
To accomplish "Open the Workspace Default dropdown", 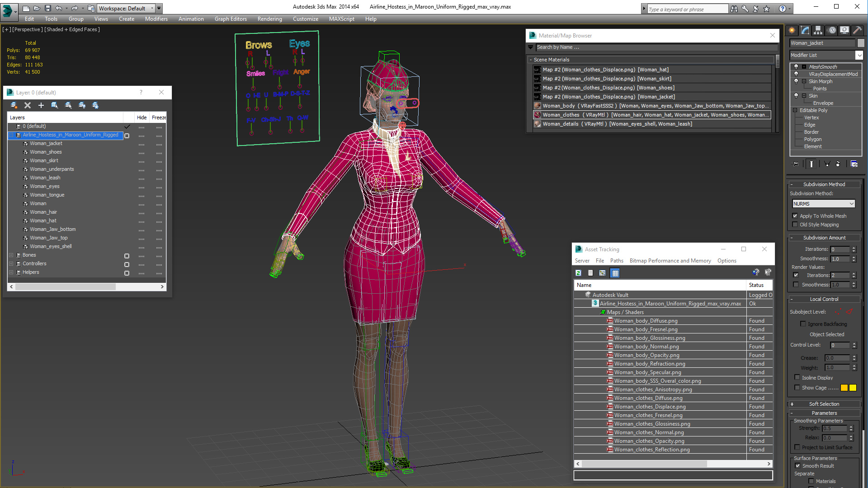I will (126, 8).
